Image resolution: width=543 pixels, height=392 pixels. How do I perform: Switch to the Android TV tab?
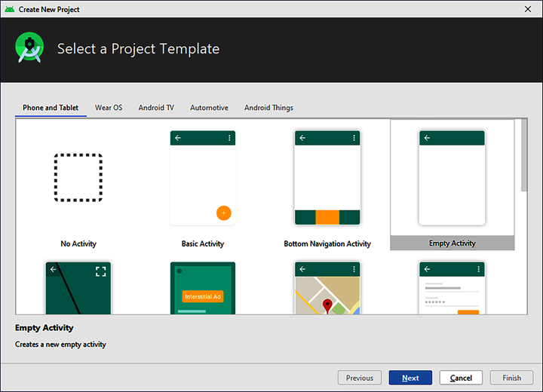pos(156,108)
